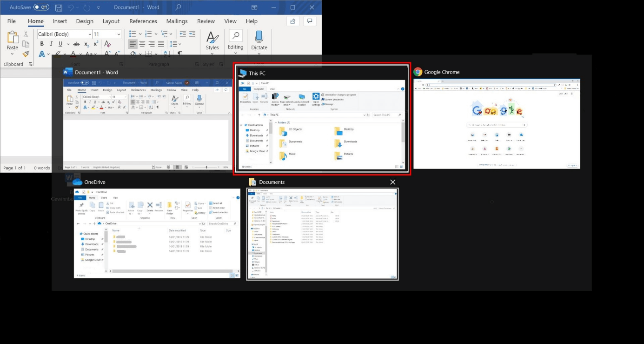Screen dimensions: 644x344
Task: Open the Calibri (Body) font dropdown
Action: click(x=90, y=34)
